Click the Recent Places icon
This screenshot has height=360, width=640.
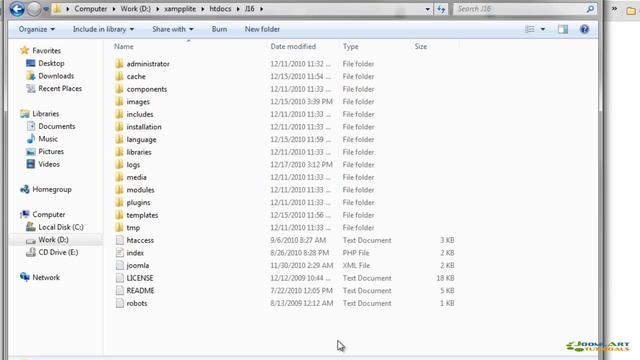click(x=31, y=89)
